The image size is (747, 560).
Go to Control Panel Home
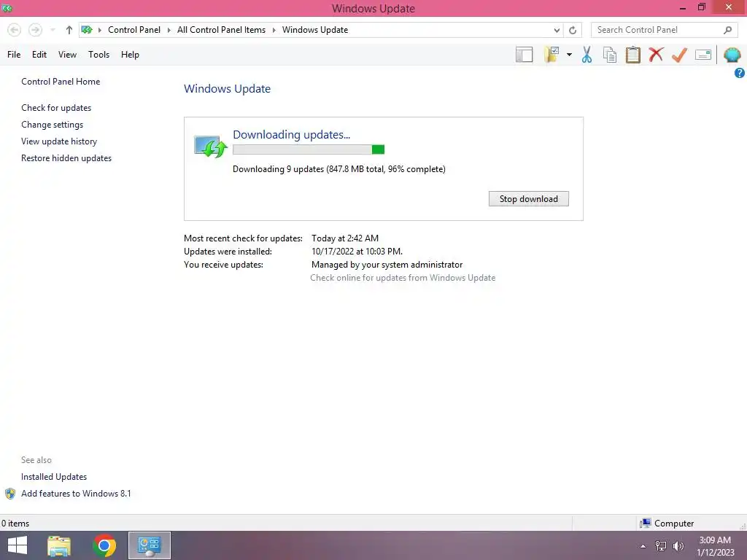tap(61, 82)
